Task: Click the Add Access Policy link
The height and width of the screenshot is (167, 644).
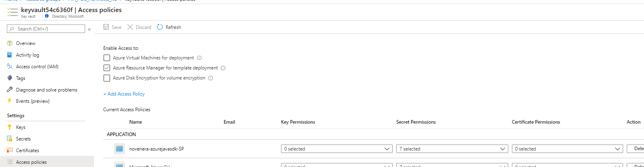Action: [124, 94]
